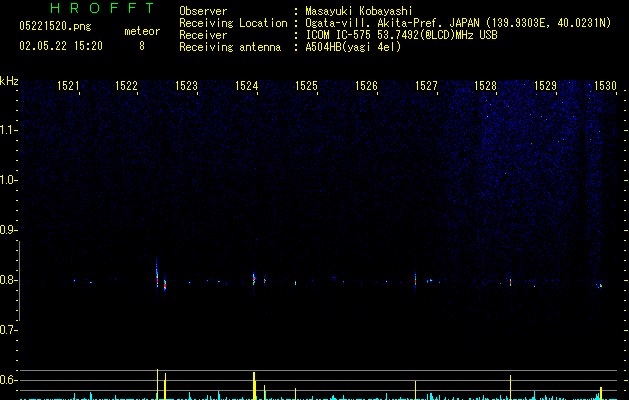
Task: Click the 1530 time marker
Action: pos(605,86)
